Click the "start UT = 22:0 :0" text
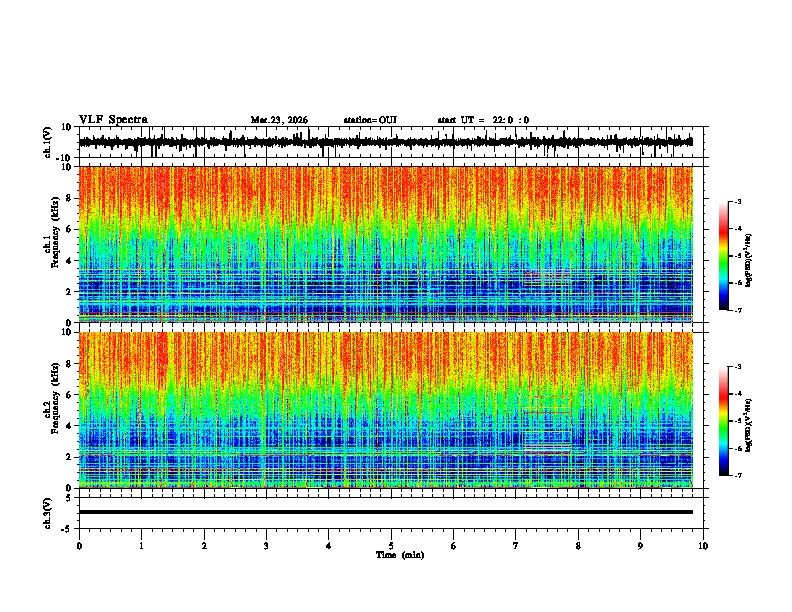The height and width of the screenshot is (612, 792). pos(483,120)
